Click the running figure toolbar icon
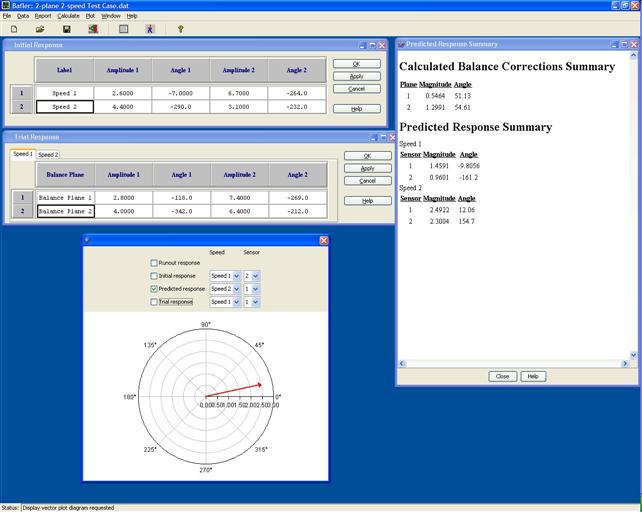This screenshot has height=512, width=642. point(151,29)
